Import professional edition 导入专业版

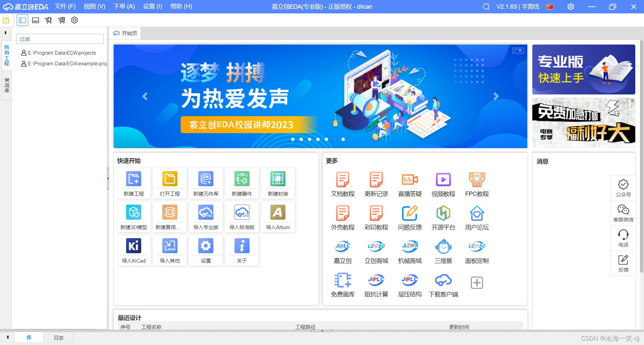[x=206, y=212]
